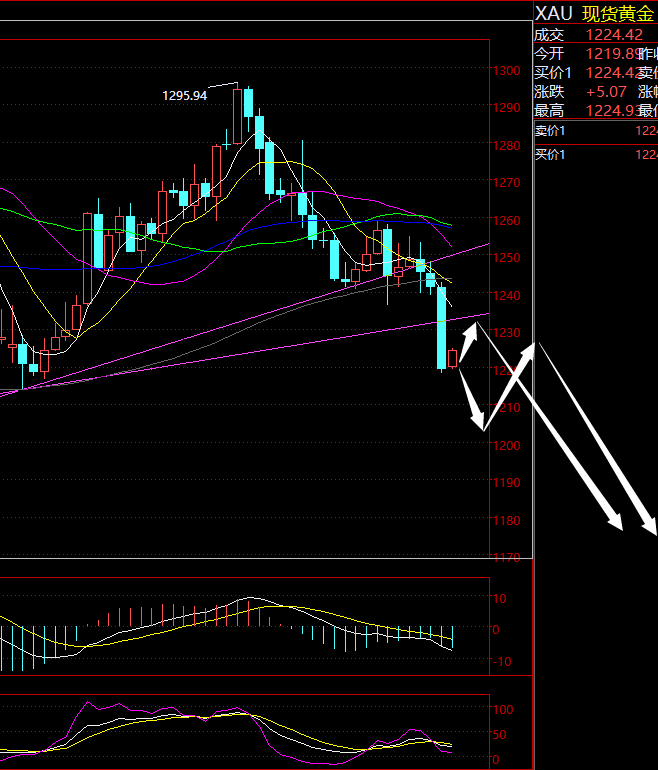Image resolution: width=658 pixels, height=770 pixels.
Task: Click the latest small red candlestick
Action: 452,358
